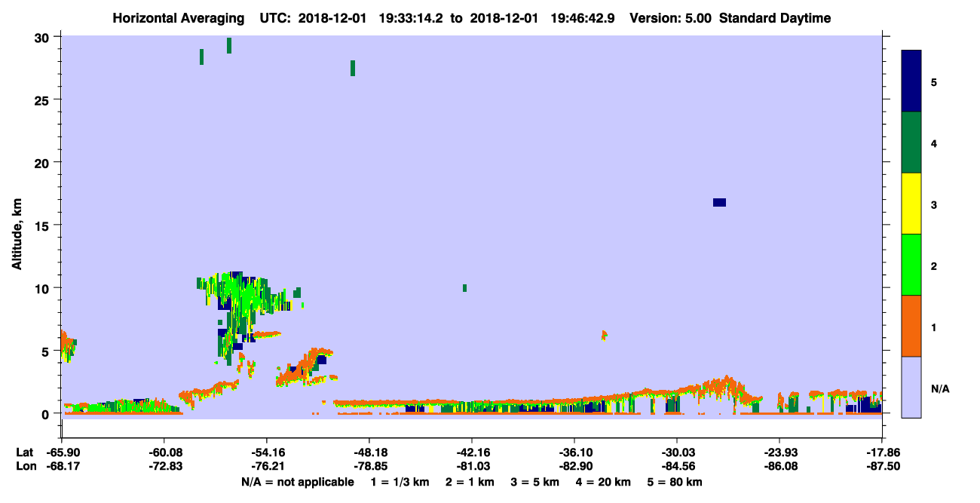Click the 'Lat' row label
The height and width of the screenshot is (503, 980).
point(25,452)
